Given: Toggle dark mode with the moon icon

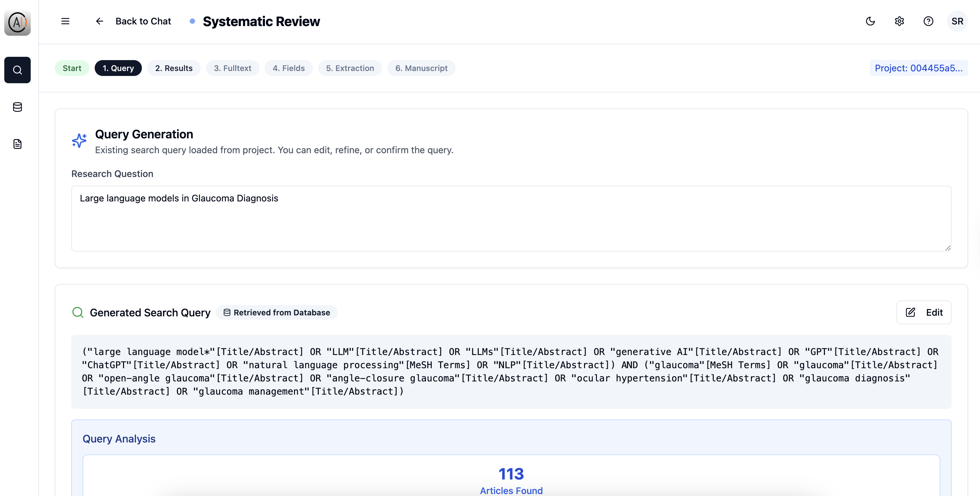Looking at the screenshot, I should click(870, 21).
